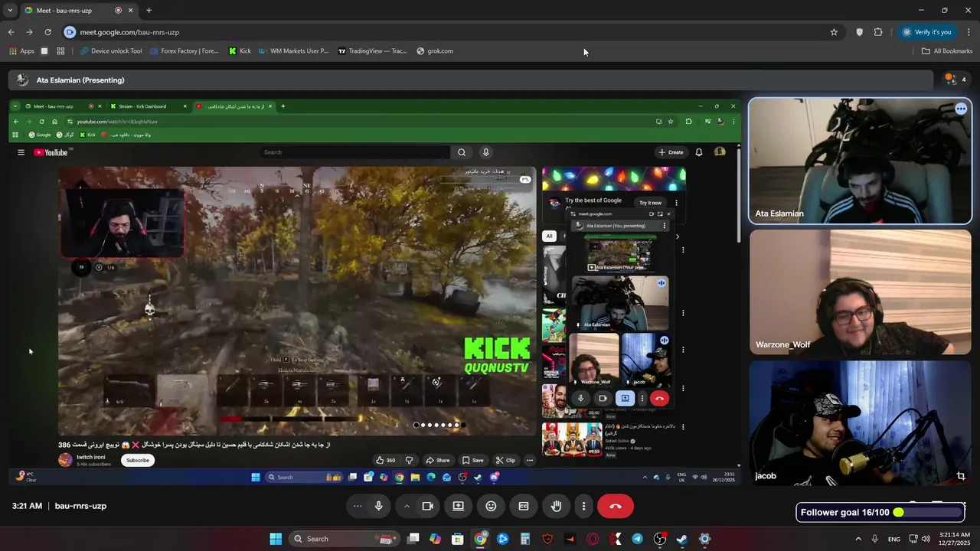This screenshot has height=551, width=980.
Task: Click the Windows taskbar Search box
Action: click(x=345, y=539)
